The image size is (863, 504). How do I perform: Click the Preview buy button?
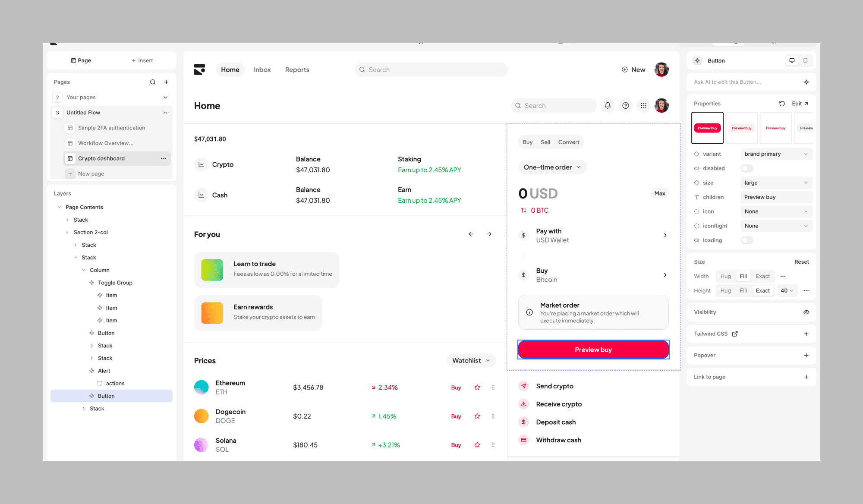(x=593, y=350)
